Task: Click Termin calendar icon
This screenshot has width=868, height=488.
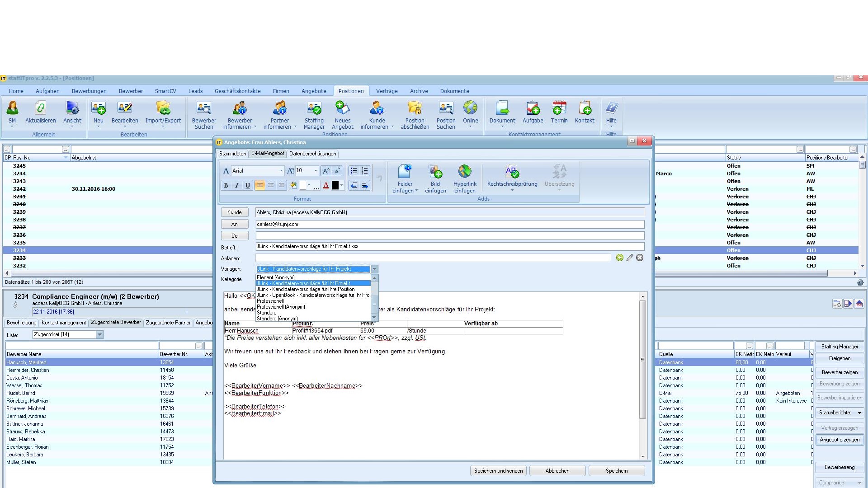Action: 559,113
